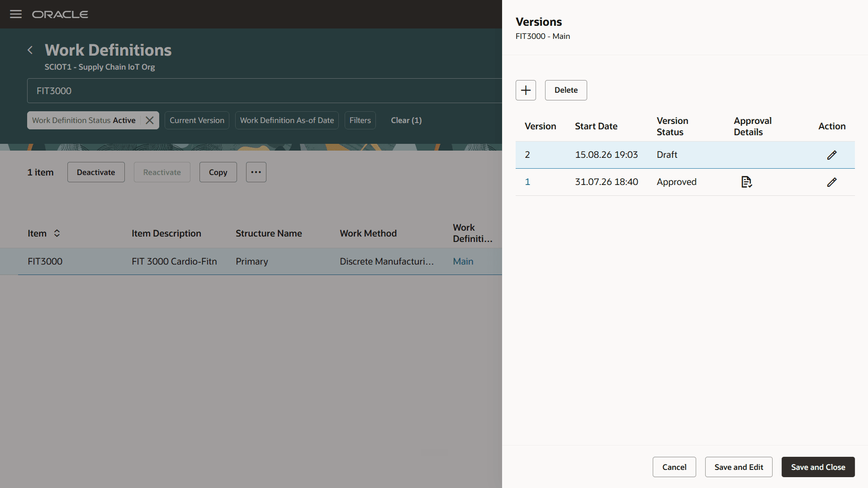Click the start date 31.07.26 18:40
868x488 pixels.
[606, 182]
